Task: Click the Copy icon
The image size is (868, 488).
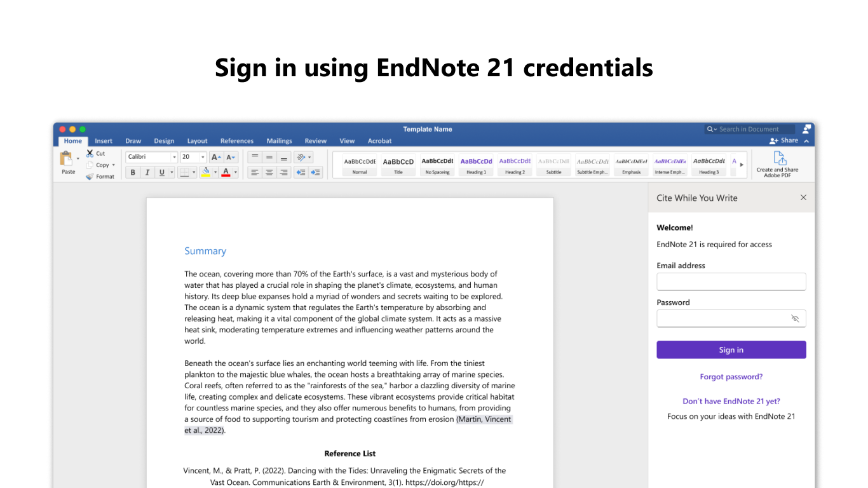Action: 90,165
